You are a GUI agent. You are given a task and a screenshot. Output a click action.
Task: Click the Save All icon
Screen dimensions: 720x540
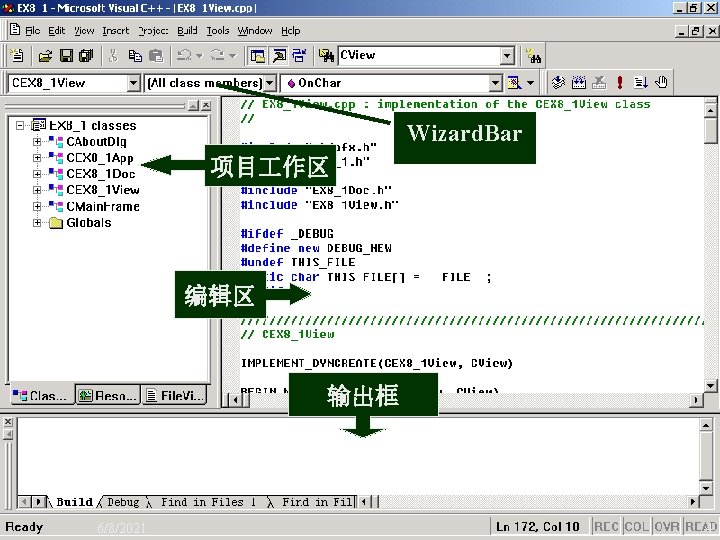[86, 56]
